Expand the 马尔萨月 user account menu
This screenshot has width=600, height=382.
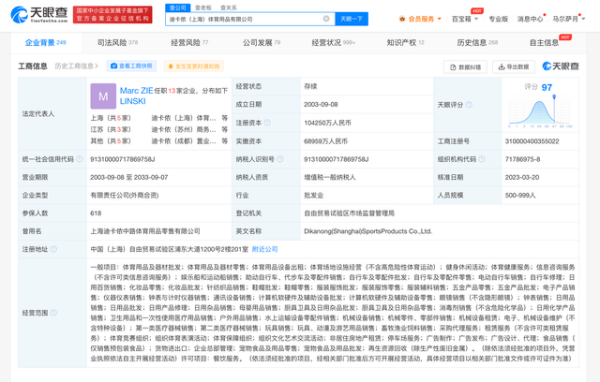tap(569, 19)
